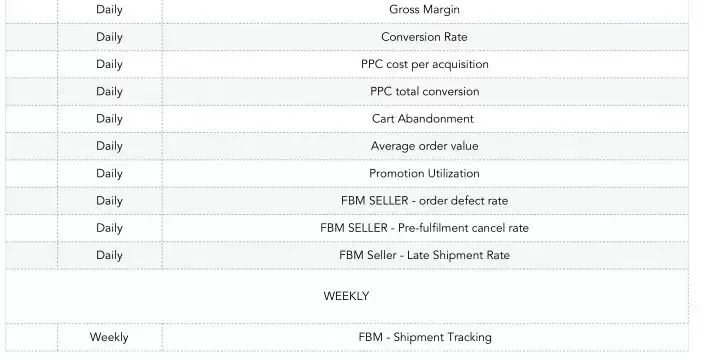The image size is (706, 360).
Task: Select the Average order value cell
Action: tap(425, 146)
